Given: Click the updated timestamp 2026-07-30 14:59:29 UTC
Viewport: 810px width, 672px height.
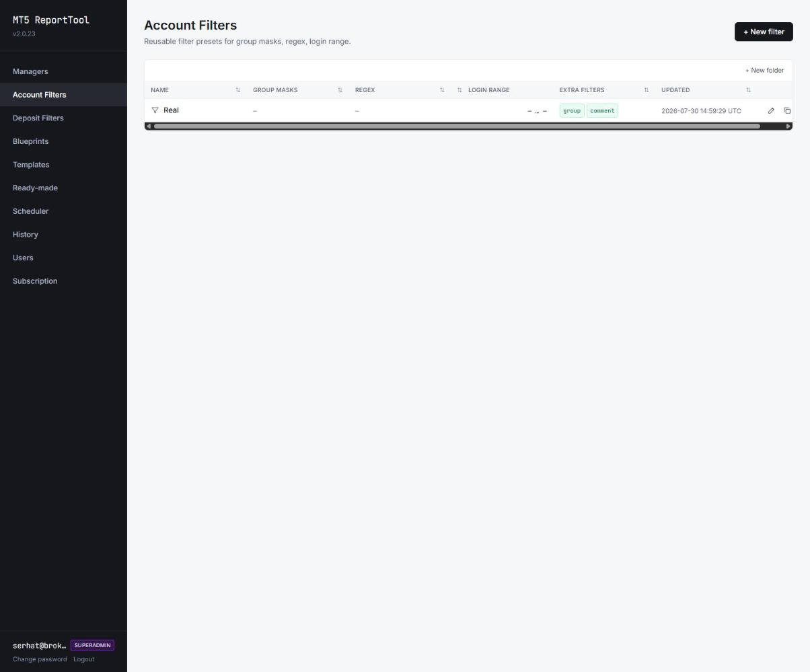Looking at the screenshot, I should pyautogui.click(x=701, y=111).
